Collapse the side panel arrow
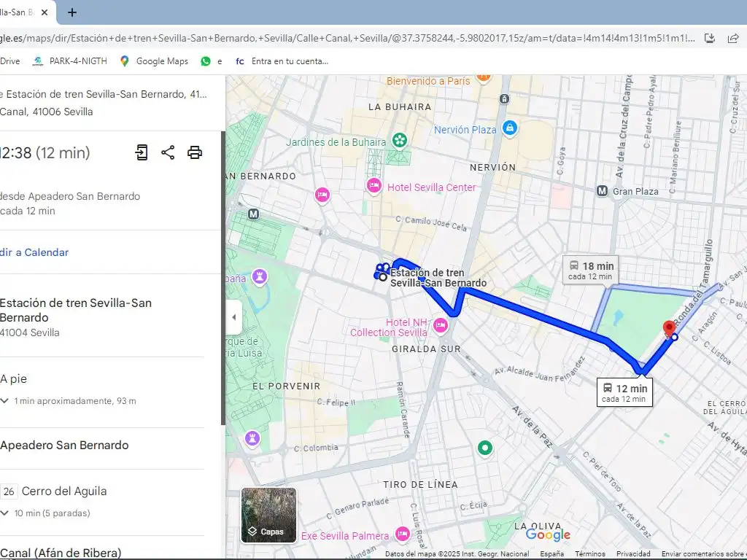The width and height of the screenshot is (747, 560). point(234,317)
